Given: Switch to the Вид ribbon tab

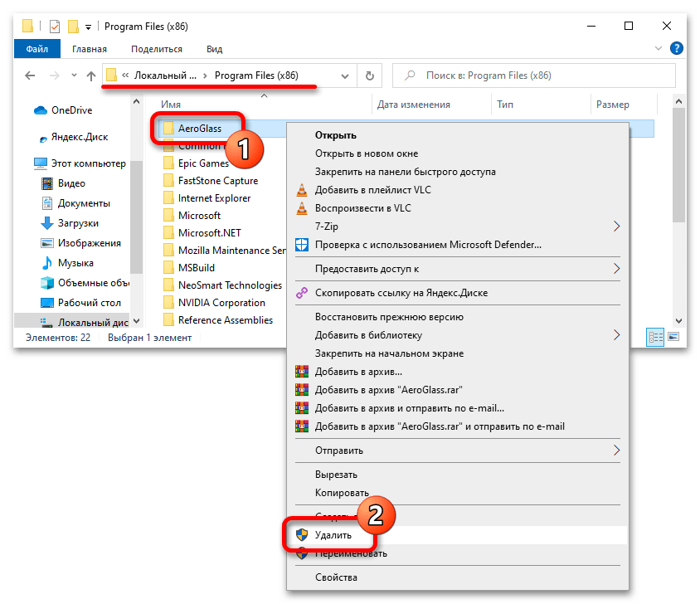Looking at the screenshot, I should click(x=214, y=49).
